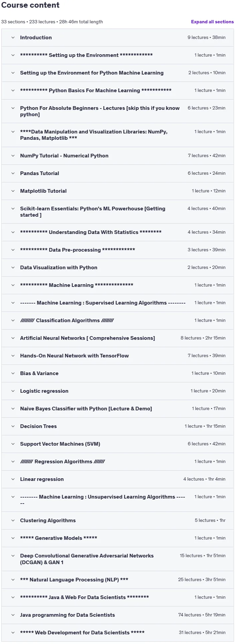Open the Support Vector Machines (SVM) section

pyautogui.click(x=118, y=444)
